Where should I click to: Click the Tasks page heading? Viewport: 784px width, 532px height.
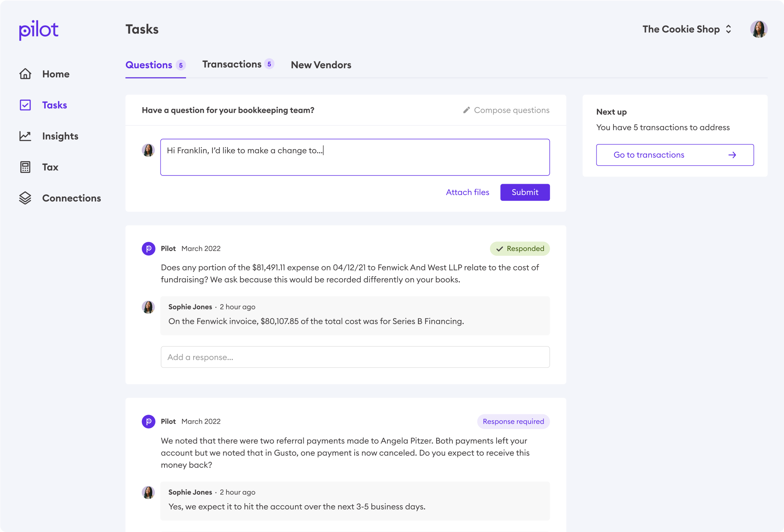click(142, 29)
